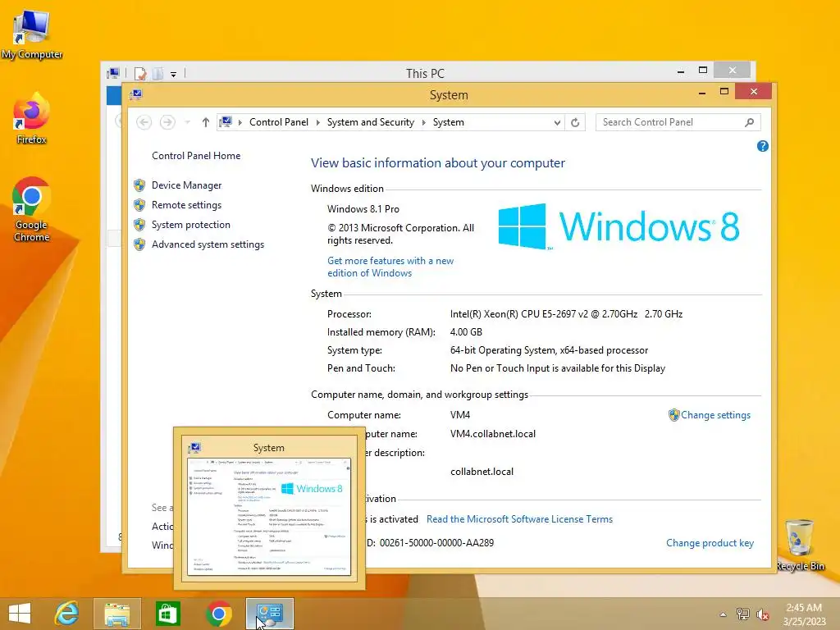Open Google Chrome desktop shortcut
The image size is (840, 630).
tap(31, 209)
